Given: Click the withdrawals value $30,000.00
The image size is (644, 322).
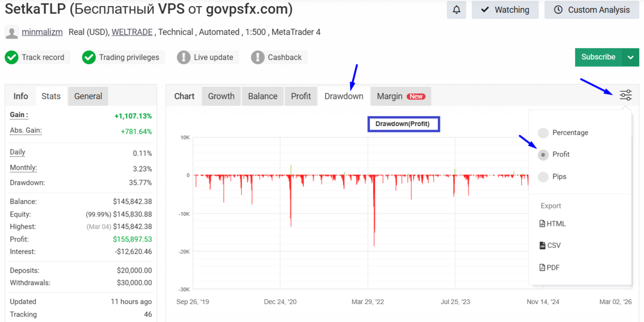Looking at the screenshot, I should click(x=135, y=283).
